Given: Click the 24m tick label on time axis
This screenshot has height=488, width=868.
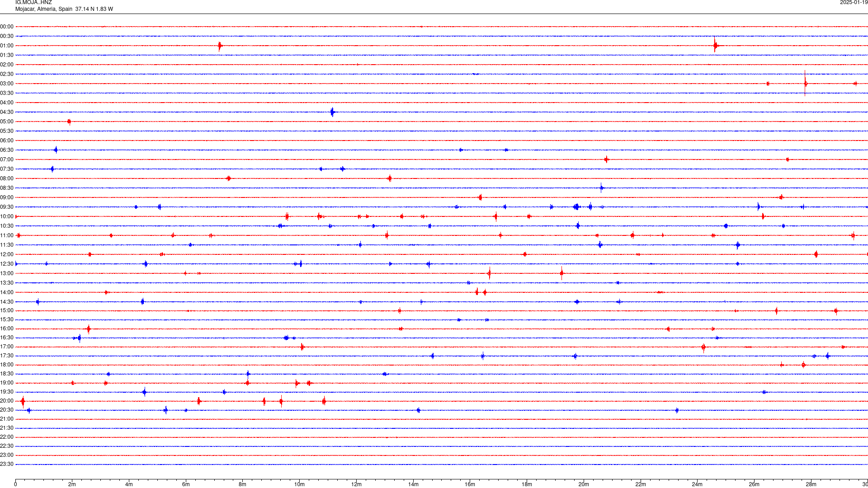Looking at the screenshot, I should [x=697, y=484].
